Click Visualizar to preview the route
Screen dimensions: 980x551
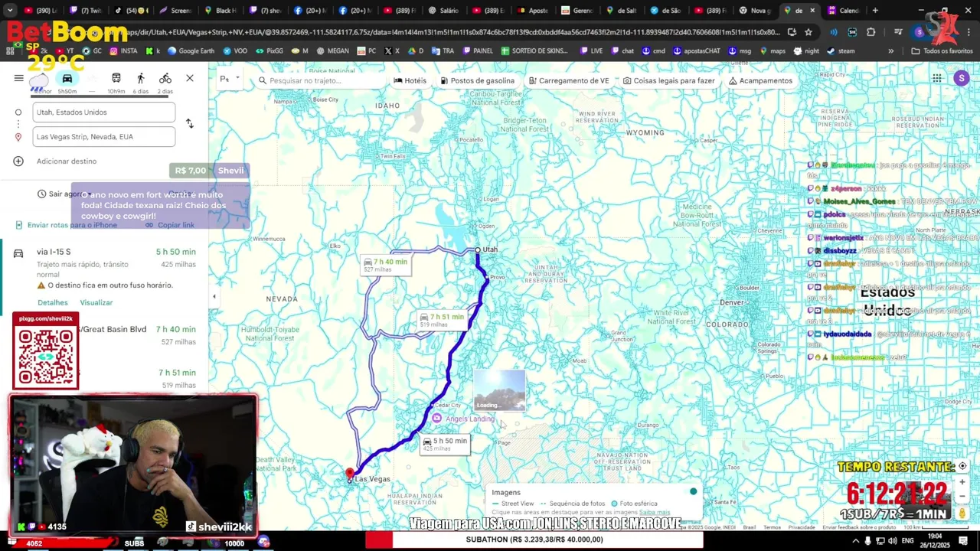click(96, 302)
